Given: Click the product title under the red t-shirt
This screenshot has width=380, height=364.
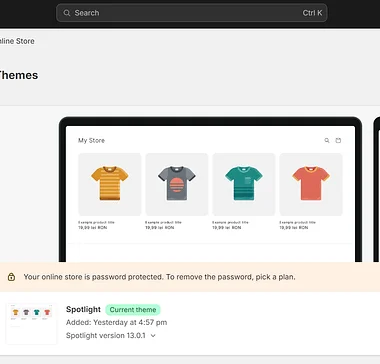Looking at the screenshot, I should point(297,222).
